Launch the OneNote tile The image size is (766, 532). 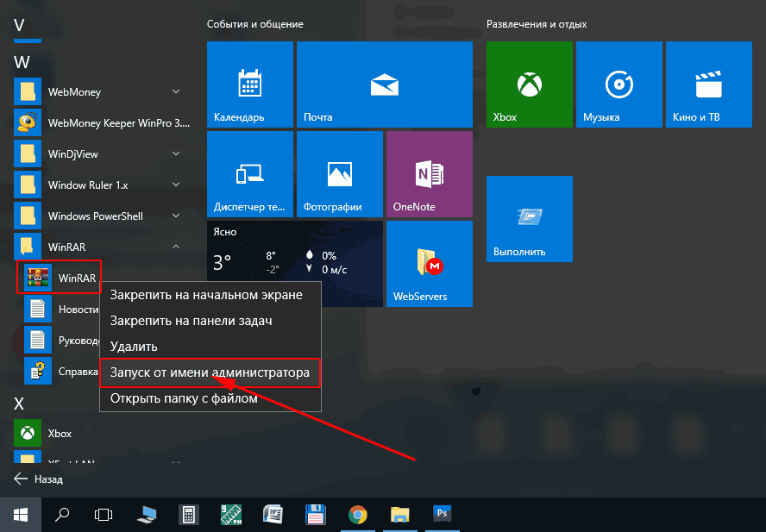(430, 174)
